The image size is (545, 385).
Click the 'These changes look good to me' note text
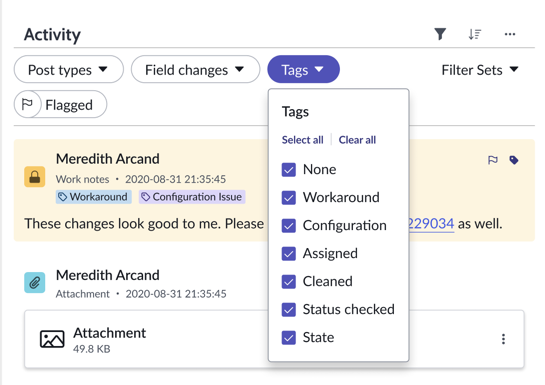[144, 223]
